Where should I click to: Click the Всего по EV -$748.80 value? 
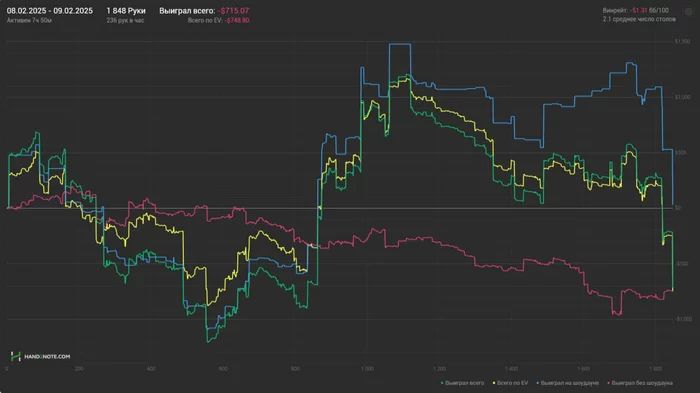coord(218,21)
